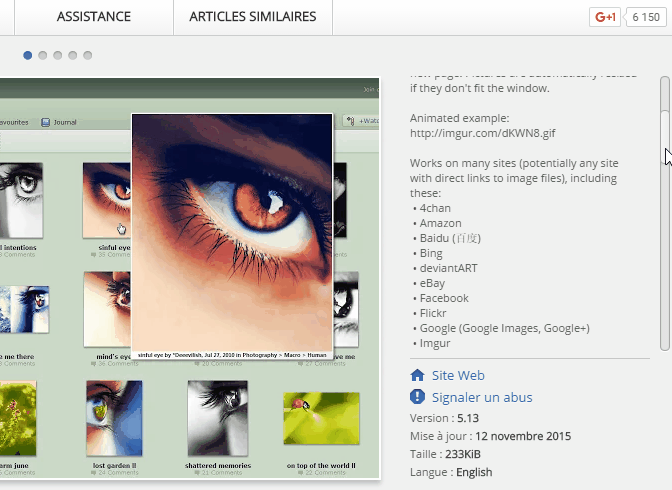Screen dimensions: 672x490
Task: Click the imgur.com/dKWN8.gif URL text
Action: point(483,133)
